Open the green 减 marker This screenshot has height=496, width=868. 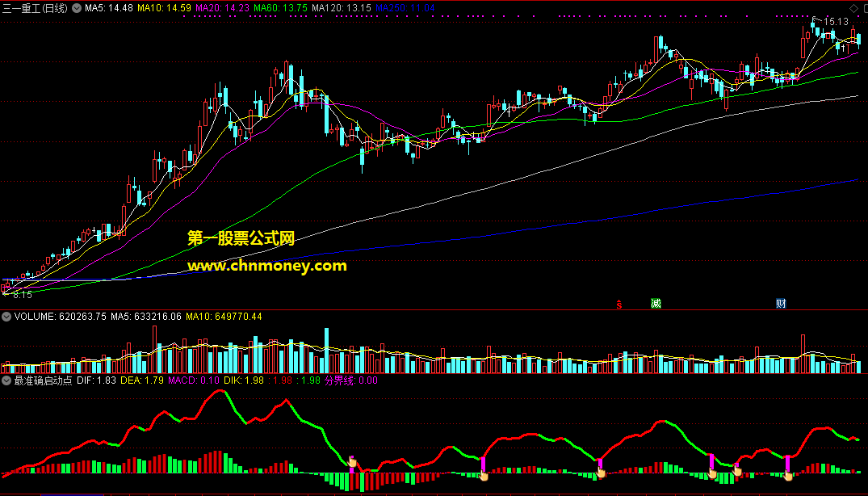(x=656, y=304)
